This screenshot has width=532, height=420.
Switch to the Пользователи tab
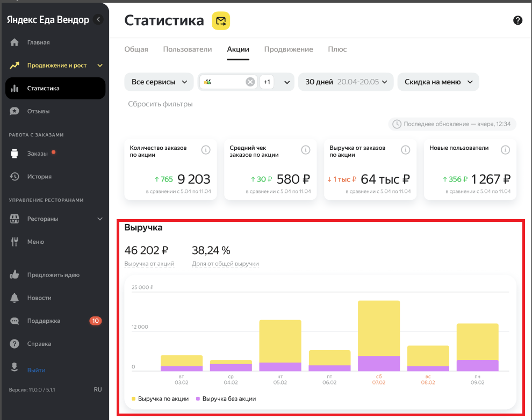[188, 49]
